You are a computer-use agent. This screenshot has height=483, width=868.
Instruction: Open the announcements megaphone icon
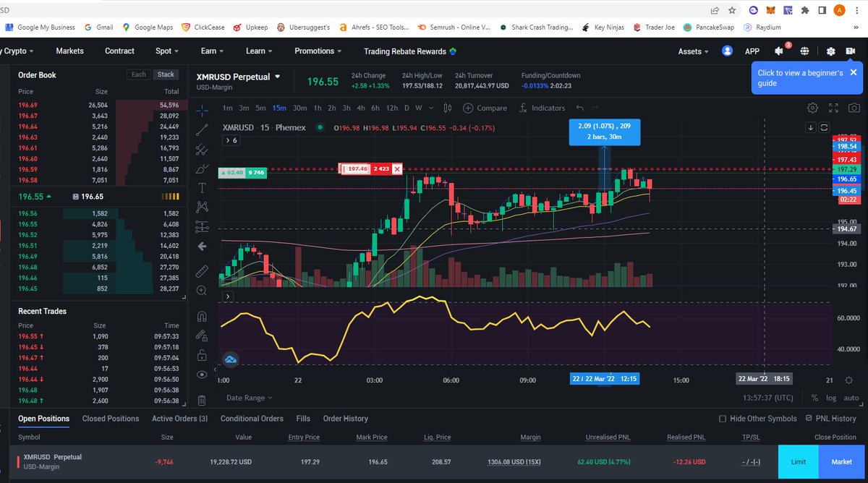pyautogui.click(x=779, y=51)
